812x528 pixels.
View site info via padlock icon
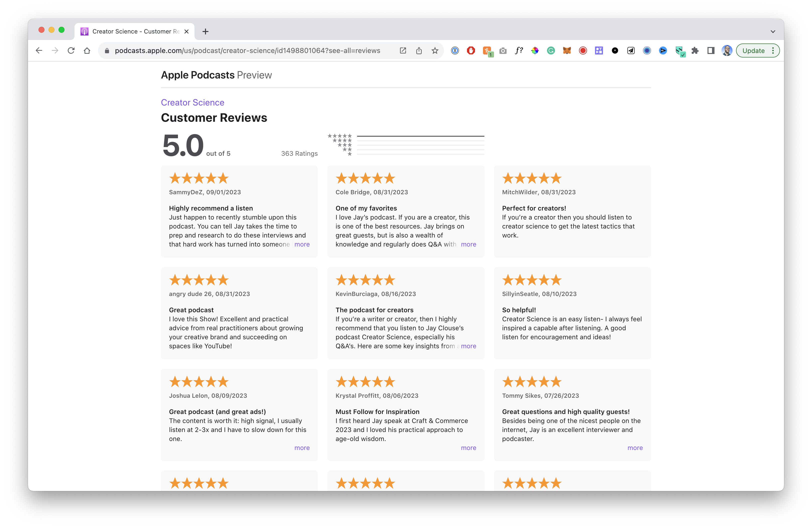pyautogui.click(x=107, y=51)
